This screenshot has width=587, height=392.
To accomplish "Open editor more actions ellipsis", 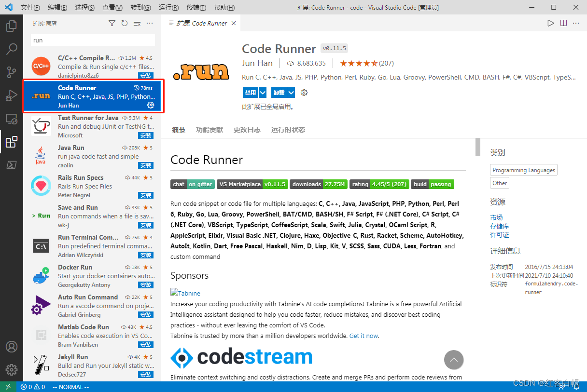I will [576, 23].
